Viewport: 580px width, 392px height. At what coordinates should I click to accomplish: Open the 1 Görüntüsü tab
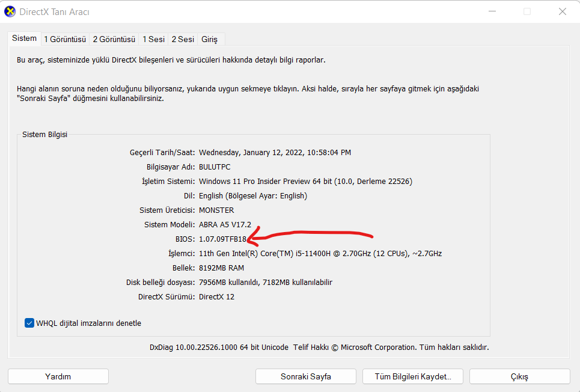coord(65,39)
